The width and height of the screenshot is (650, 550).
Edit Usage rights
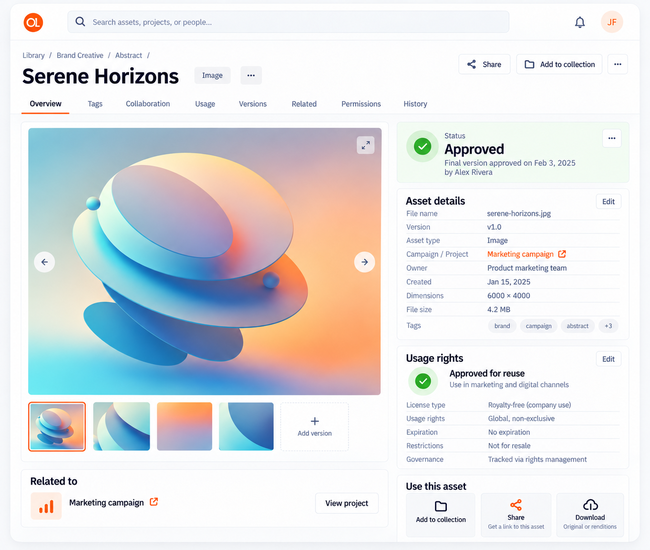click(609, 359)
